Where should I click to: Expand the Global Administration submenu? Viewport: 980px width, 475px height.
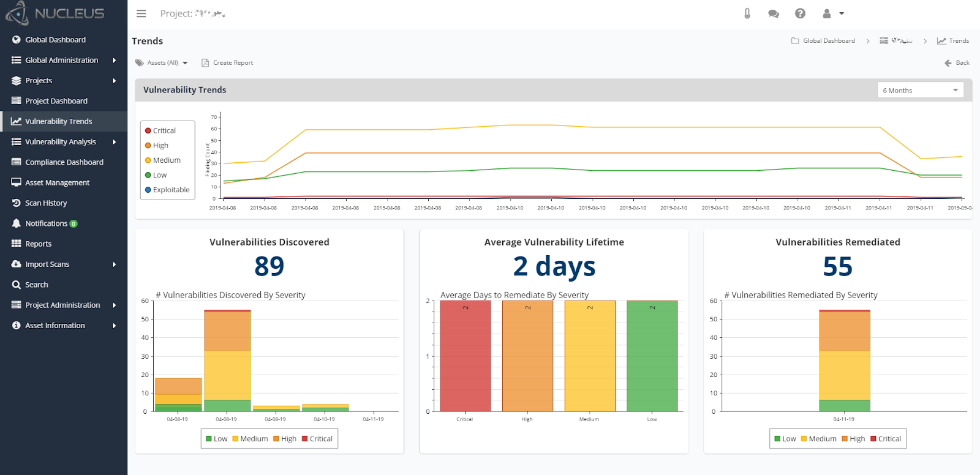(x=64, y=60)
